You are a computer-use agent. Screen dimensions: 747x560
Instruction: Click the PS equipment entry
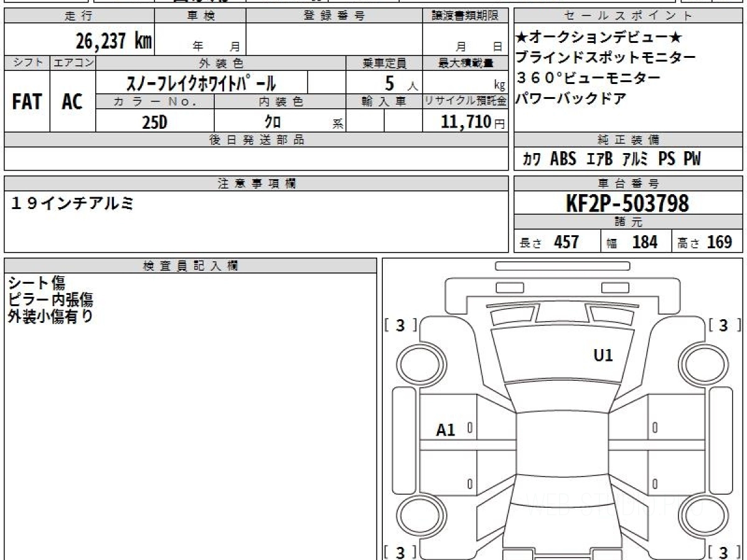[667, 159]
